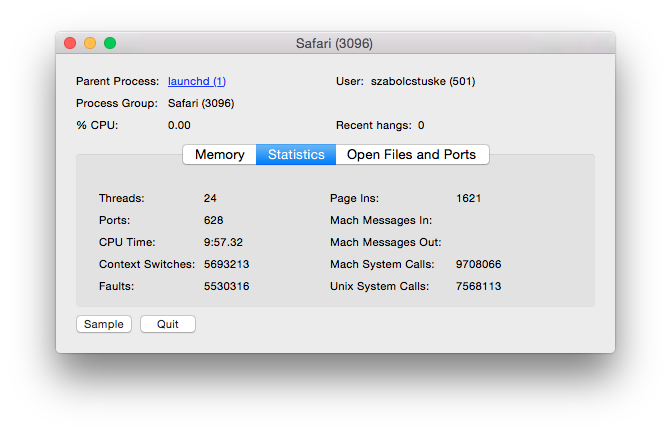
Task: Click the Mach Messages In label
Action: pyautogui.click(x=381, y=220)
